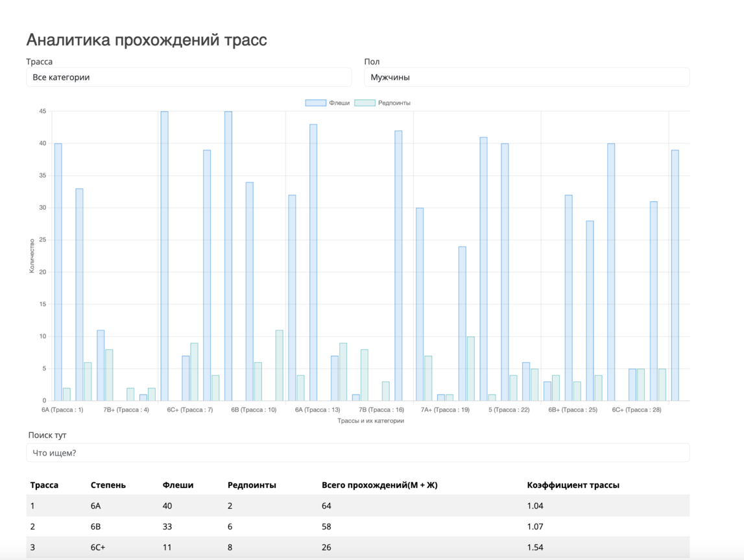Click the 7B+ (Трасса : 4) axis label
This screenshot has width=744, height=560.
(126, 410)
